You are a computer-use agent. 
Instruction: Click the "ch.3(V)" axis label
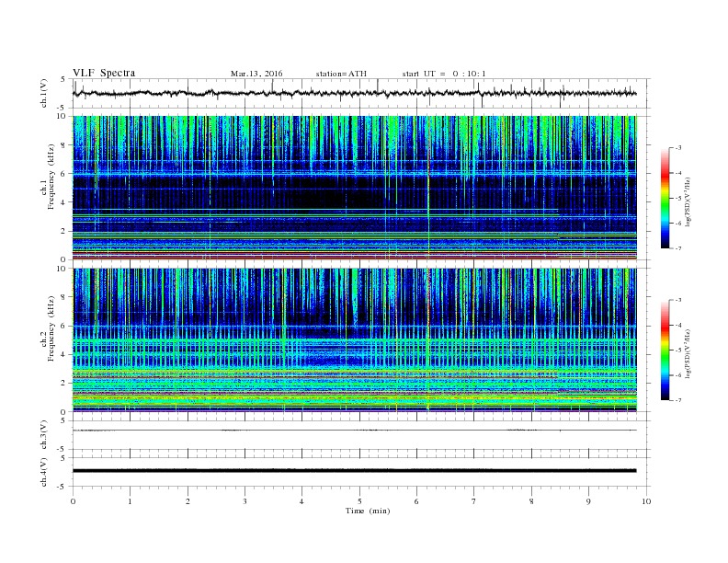click(43, 435)
